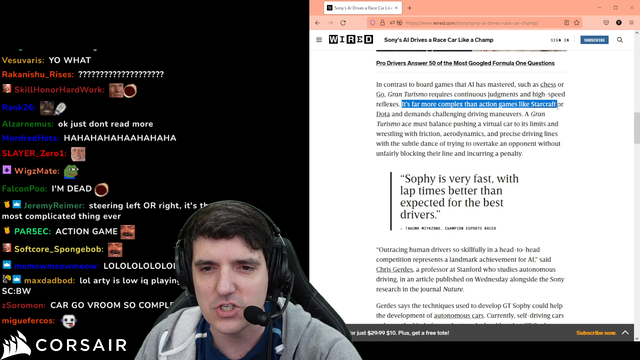The image size is (640, 360).
Task: Click the Sophy pull quote text
Action: [459, 196]
